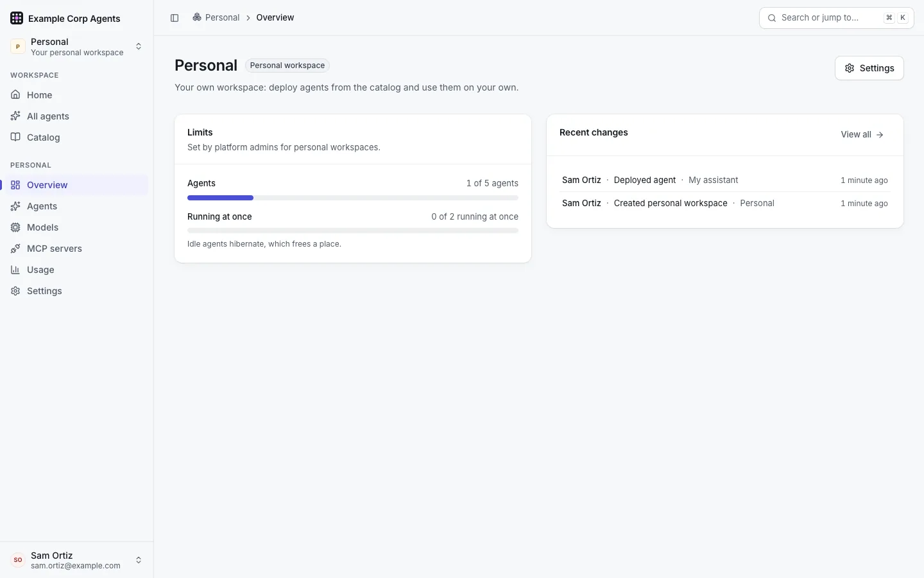The image size is (924, 578).
Task: Click the View all link
Action: (862, 135)
